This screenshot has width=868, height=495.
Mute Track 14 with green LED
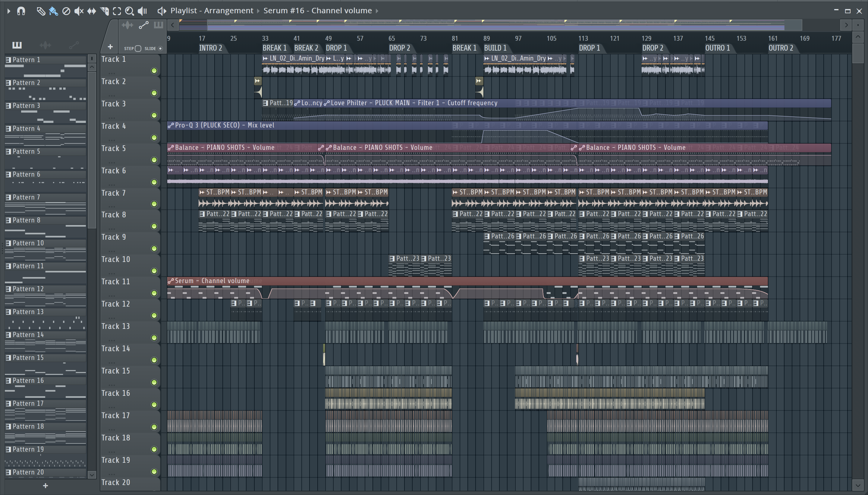154,360
